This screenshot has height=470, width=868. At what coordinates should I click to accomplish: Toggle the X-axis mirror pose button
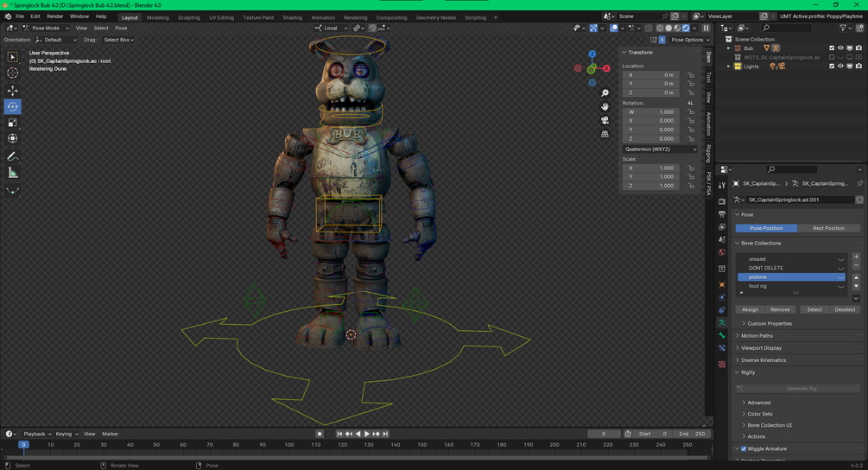(662, 40)
